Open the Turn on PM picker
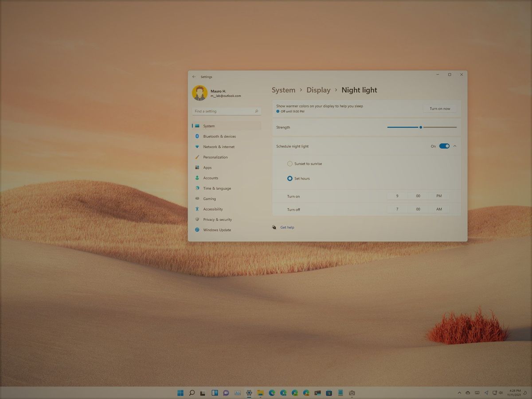This screenshot has width=532, height=399. point(439,196)
